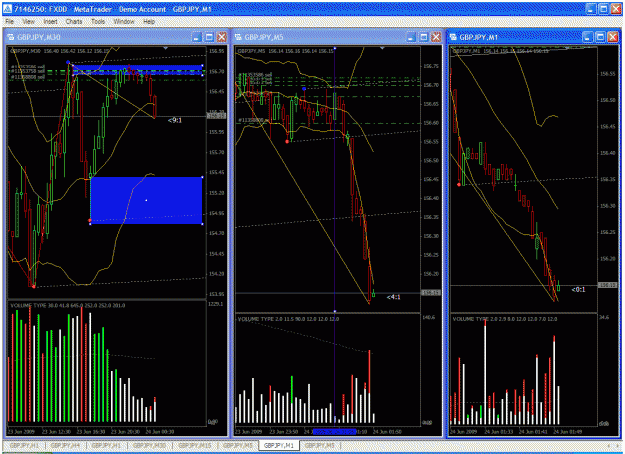
Task: Maximize the GBPJPY,M5 chart window
Action: 424,37
